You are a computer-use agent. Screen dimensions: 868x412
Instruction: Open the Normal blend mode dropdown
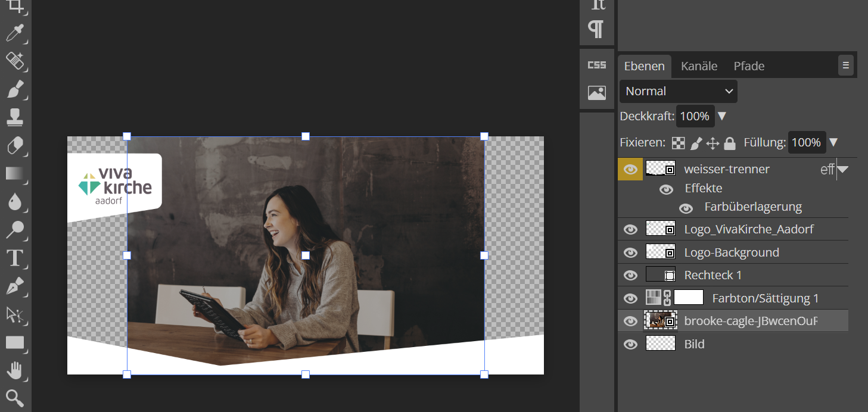coord(678,91)
